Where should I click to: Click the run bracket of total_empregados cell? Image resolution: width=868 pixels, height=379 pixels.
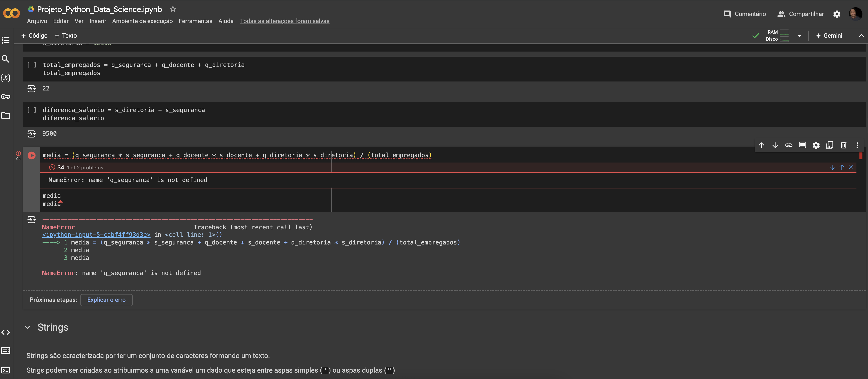click(32, 65)
